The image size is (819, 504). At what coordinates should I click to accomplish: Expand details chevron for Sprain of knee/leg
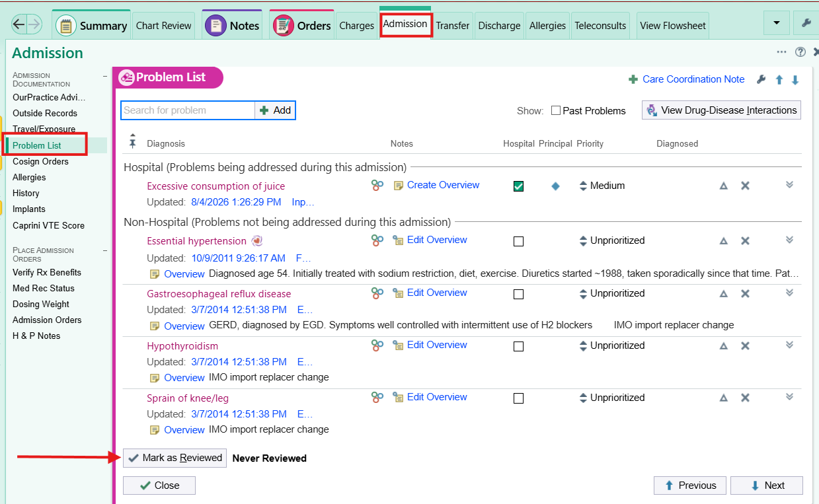pyautogui.click(x=789, y=396)
